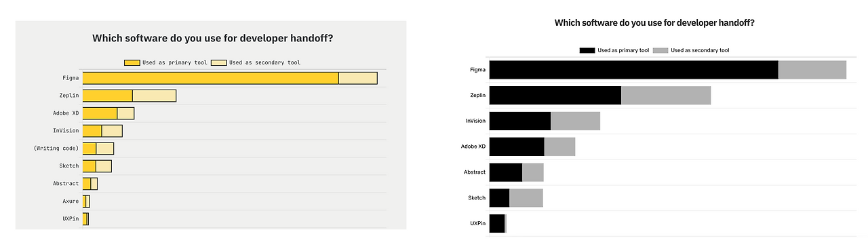This screenshot has width=868, height=251.
Task: Select the black Zeplin bar in right chart
Action: pos(555,96)
